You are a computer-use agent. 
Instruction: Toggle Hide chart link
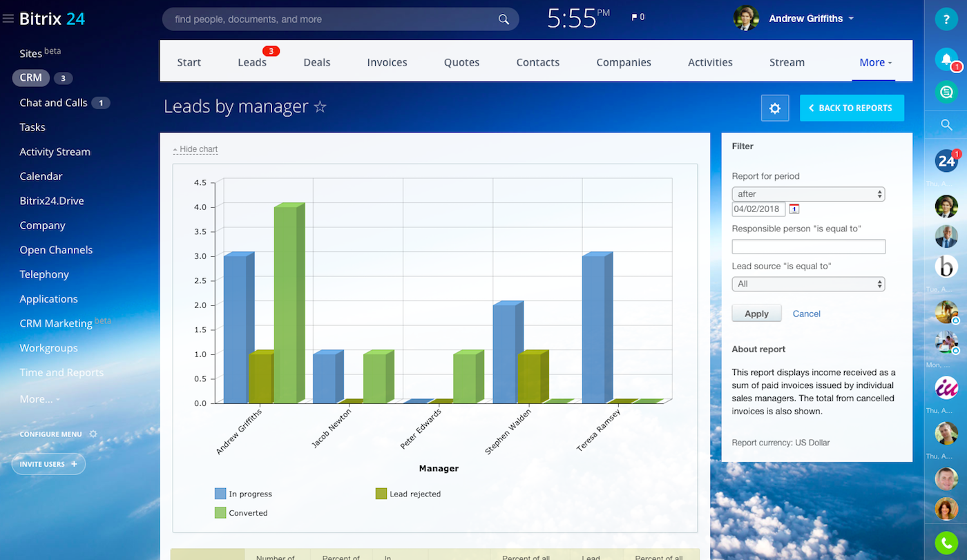[195, 149]
